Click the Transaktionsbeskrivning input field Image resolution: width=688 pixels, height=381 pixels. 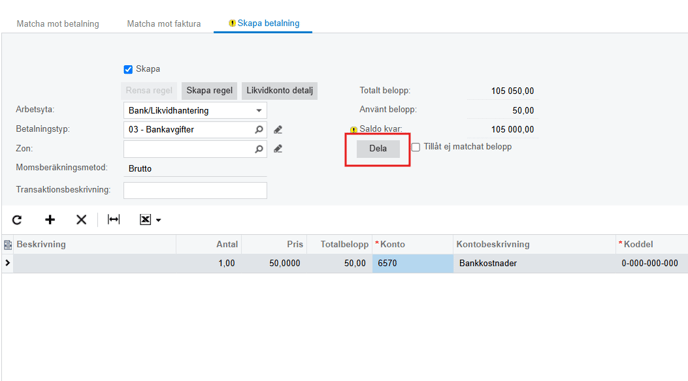coord(195,190)
